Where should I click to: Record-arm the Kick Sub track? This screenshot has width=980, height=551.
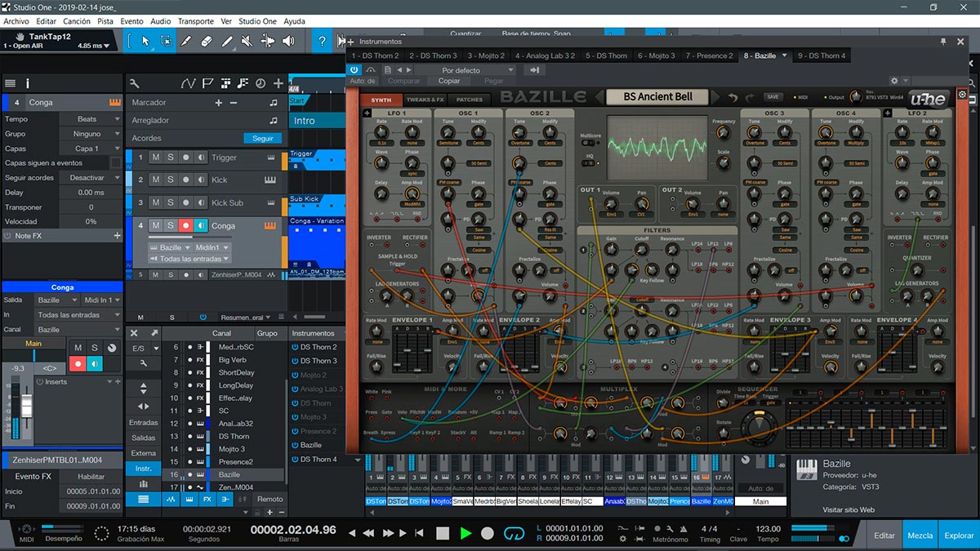(x=186, y=202)
